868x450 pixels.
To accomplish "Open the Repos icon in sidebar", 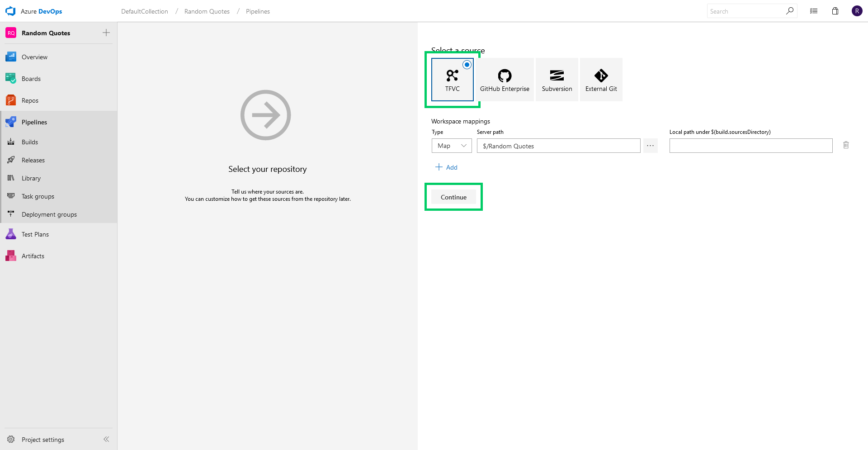I will pos(11,100).
